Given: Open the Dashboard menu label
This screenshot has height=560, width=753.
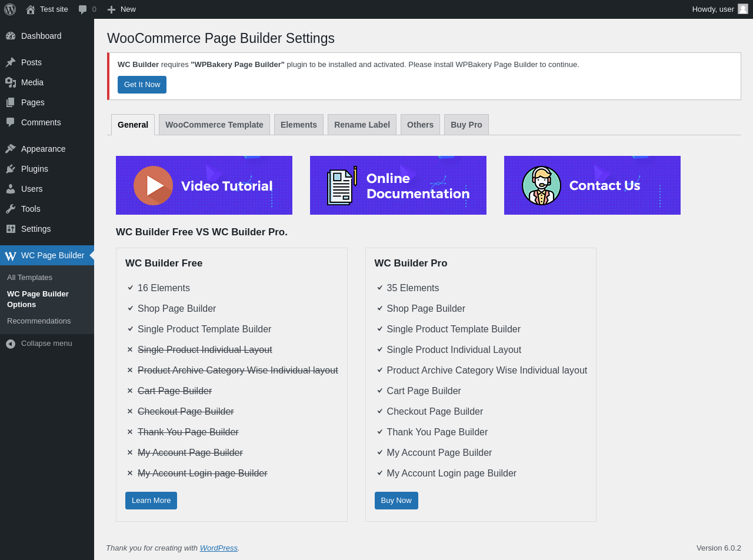Looking at the screenshot, I should point(41,36).
